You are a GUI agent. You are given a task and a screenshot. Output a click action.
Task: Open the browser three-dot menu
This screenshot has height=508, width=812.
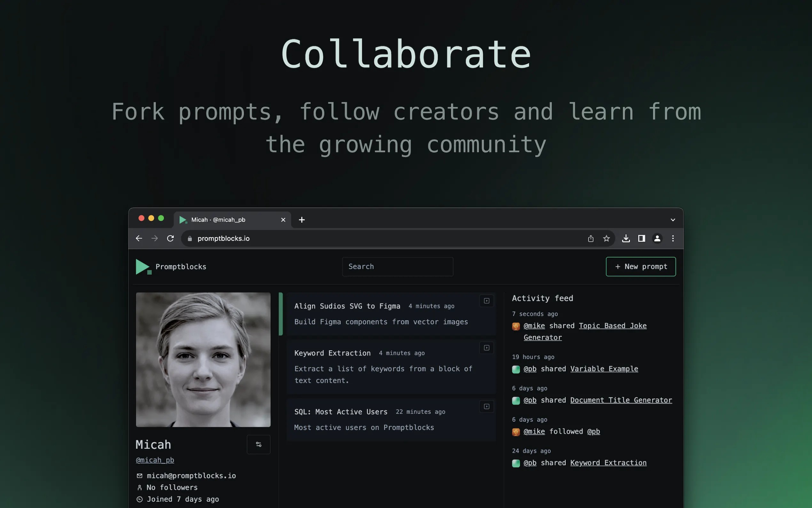[673, 239]
